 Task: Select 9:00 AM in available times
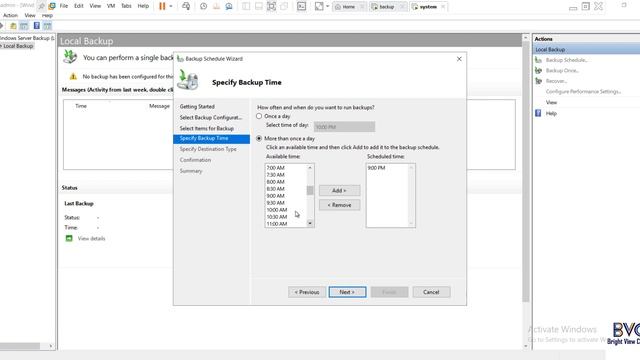[x=276, y=196]
